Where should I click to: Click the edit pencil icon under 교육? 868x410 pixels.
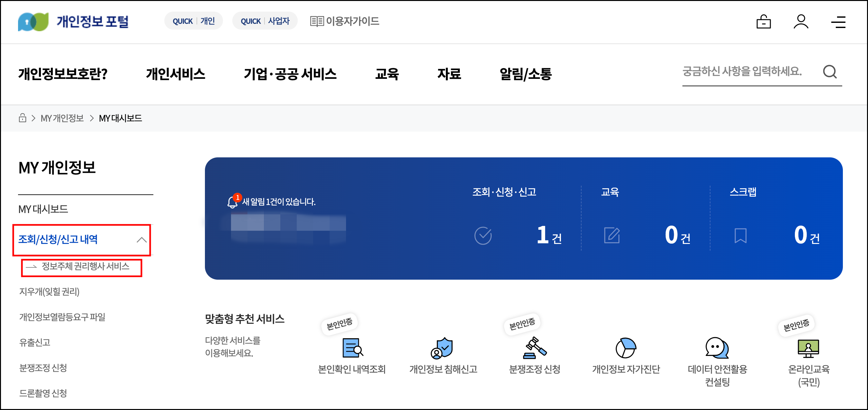[612, 235]
